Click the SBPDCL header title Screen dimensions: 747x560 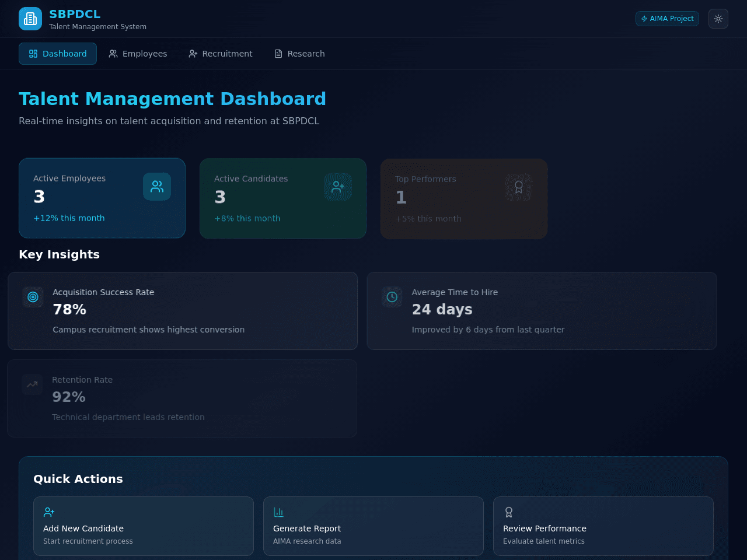[x=75, y=14]
